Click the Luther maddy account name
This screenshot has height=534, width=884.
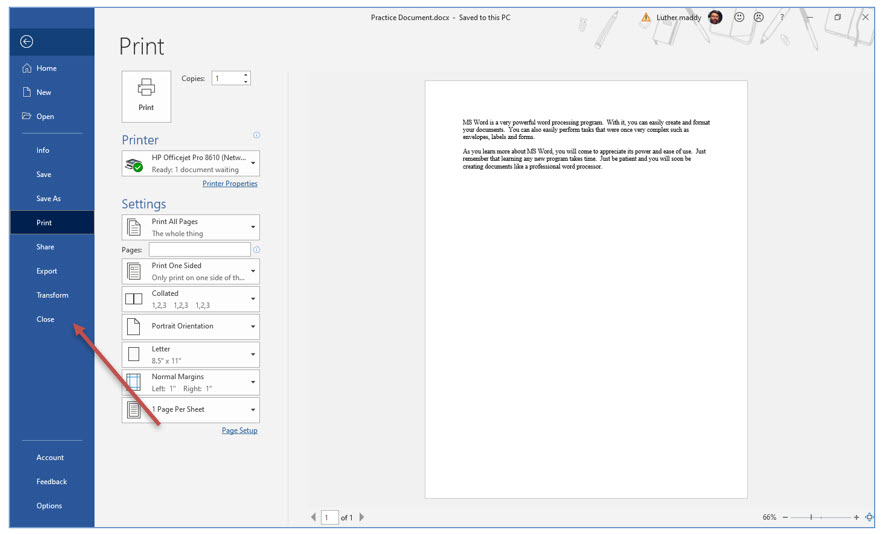pos(679,17)
